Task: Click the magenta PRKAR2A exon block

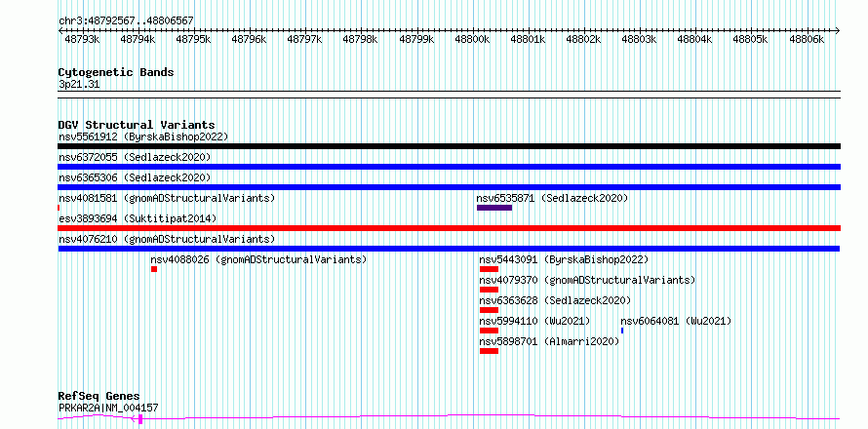Action: [140, 419]
